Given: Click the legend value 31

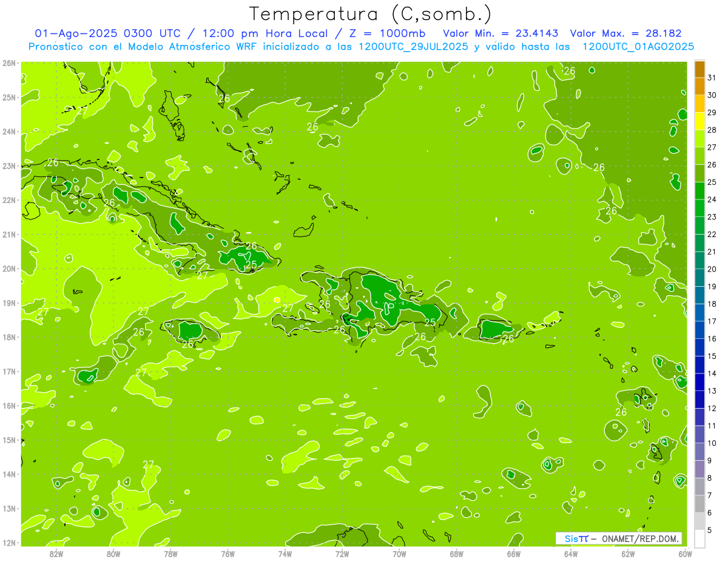Looking at the screenshot, I should pyautogui.click(x=712, y=78).
